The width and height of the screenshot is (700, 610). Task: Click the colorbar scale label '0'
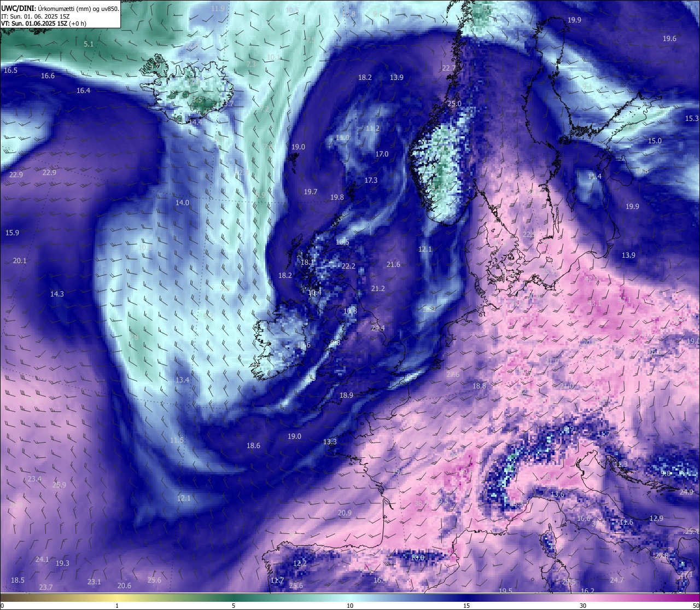pyautogui.click(x=2, y=606)
